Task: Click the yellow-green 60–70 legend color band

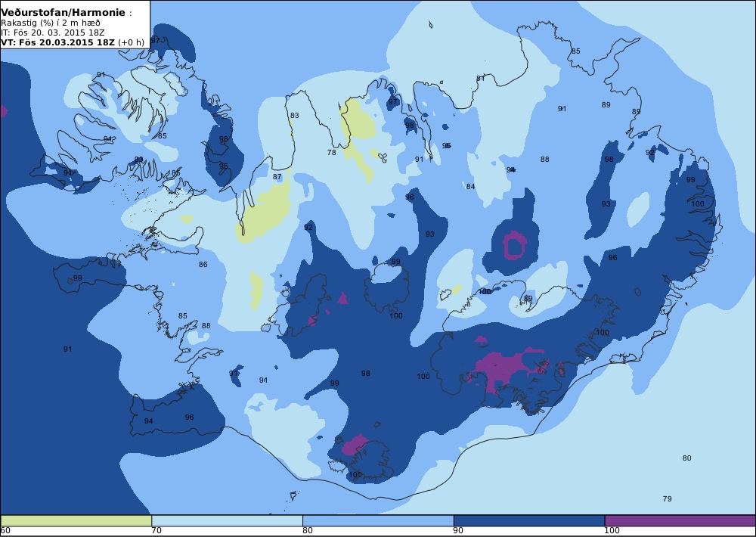Action: point(76,520)
